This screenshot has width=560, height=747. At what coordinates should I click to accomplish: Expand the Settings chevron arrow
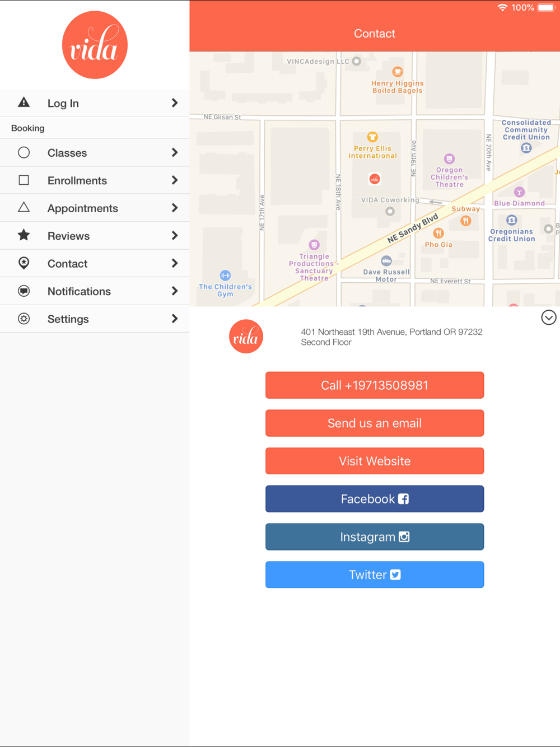point(175,319)
